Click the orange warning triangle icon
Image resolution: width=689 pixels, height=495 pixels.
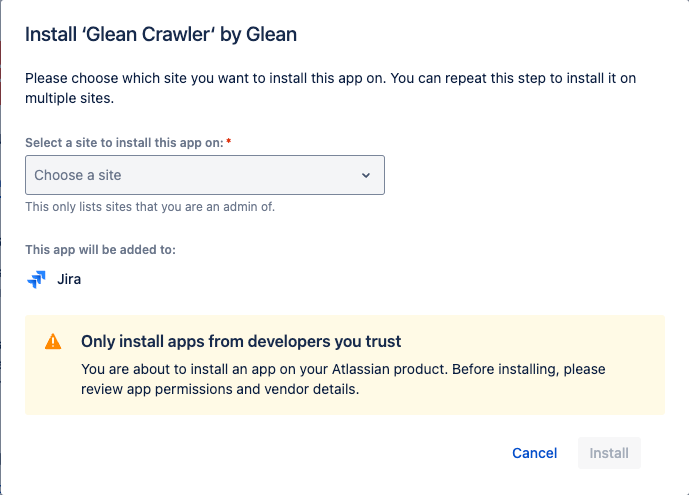tap(53, 341)
